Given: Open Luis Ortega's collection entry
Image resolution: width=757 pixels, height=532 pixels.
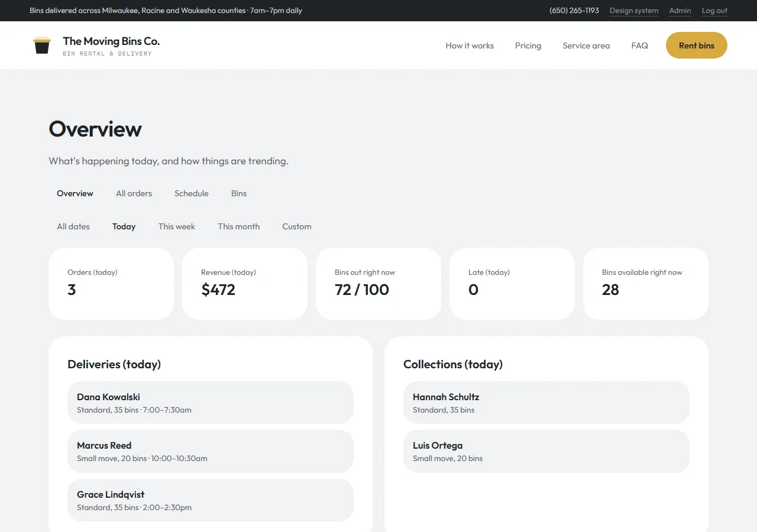Looking at the screenshot, I should click(546, 451).
